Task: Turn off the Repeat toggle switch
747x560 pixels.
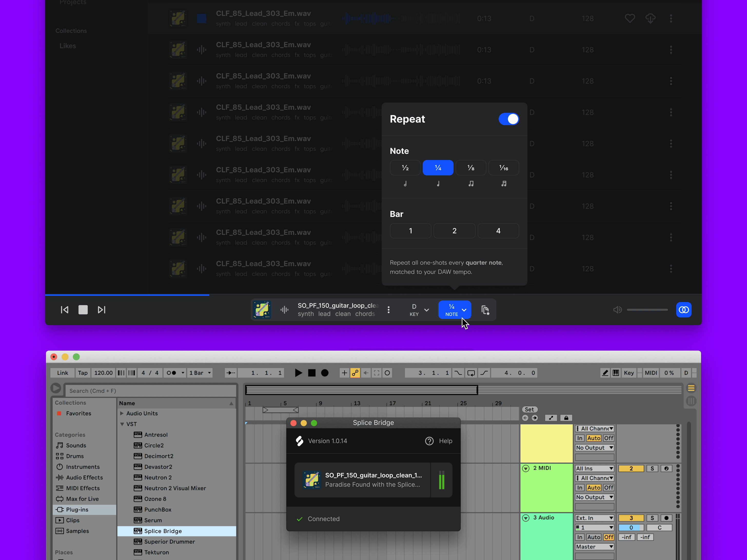Action: pos(509,119)
